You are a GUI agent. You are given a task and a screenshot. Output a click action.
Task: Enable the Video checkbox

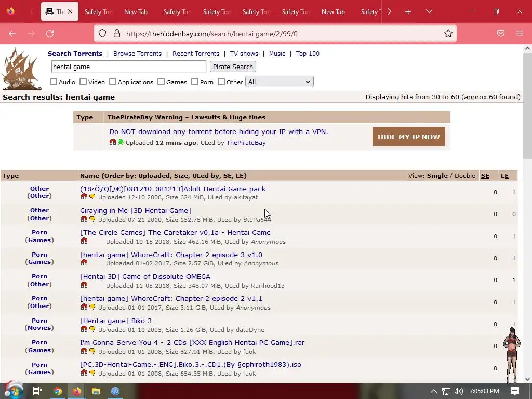tap(83, 82)
